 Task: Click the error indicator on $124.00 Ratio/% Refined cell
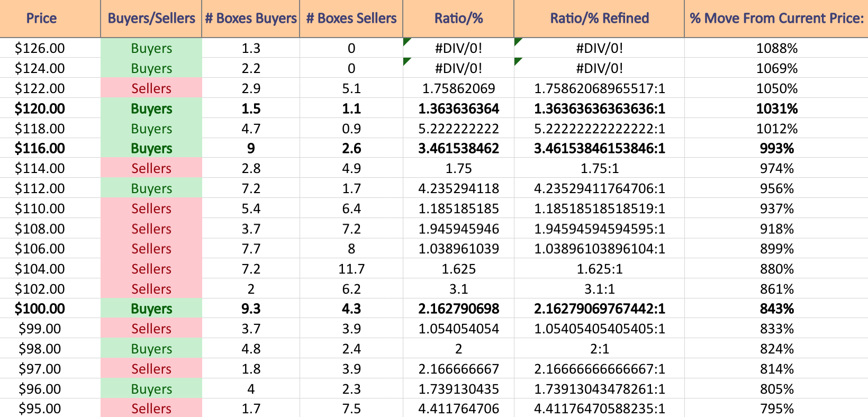point(517,61)
